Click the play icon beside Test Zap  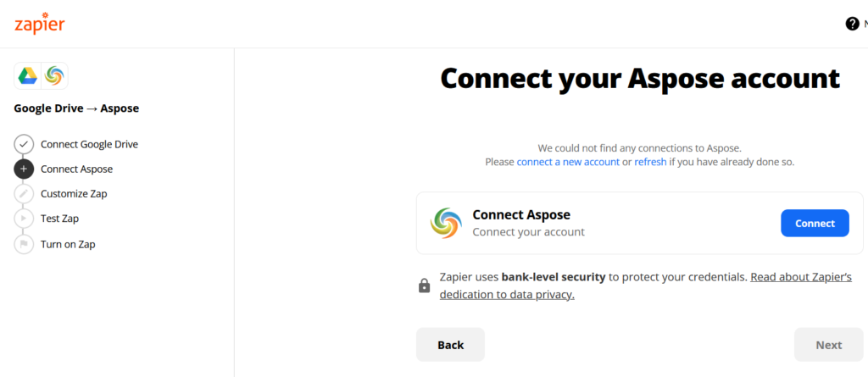[x=24, y=219]
